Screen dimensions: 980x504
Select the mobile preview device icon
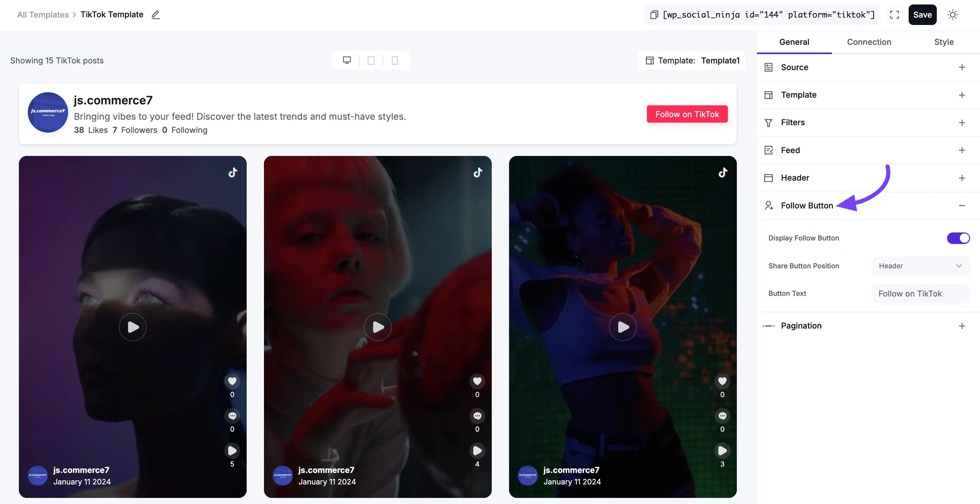click(395, 61)
